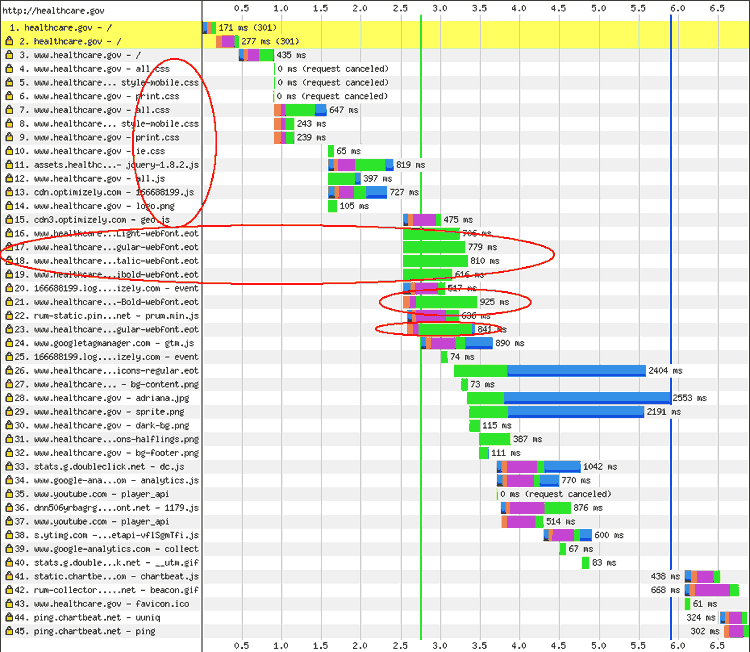Click lock icon on row 2 healthcare.gov
The image size is (750, 652).
click(x=9, y=41)
